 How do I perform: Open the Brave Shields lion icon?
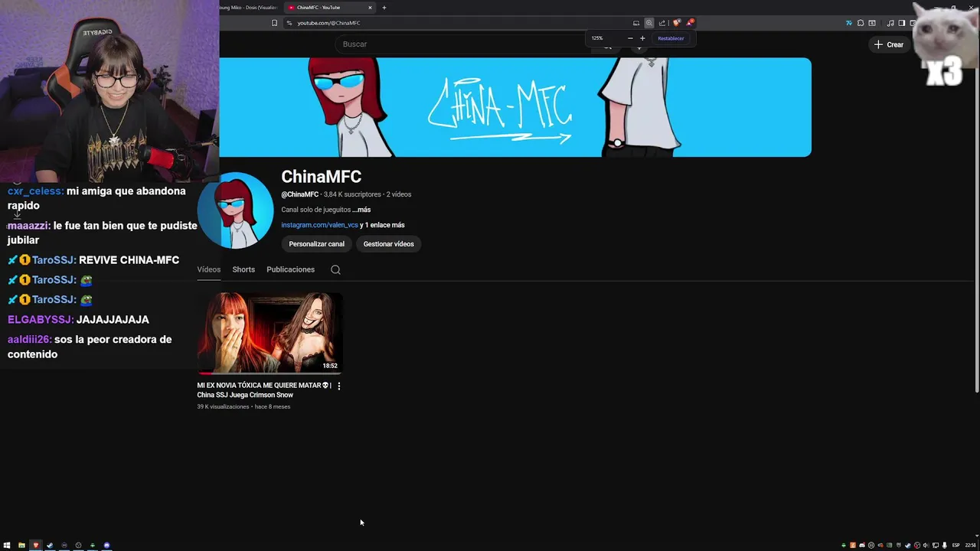pyautogui.click(x=677, y=23)
